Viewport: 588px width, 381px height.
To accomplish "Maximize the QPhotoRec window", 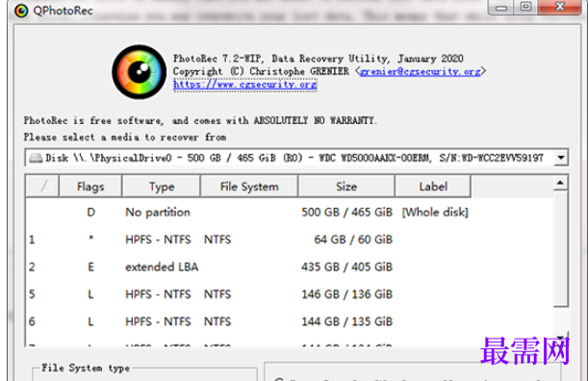I will tap(525, 7).
